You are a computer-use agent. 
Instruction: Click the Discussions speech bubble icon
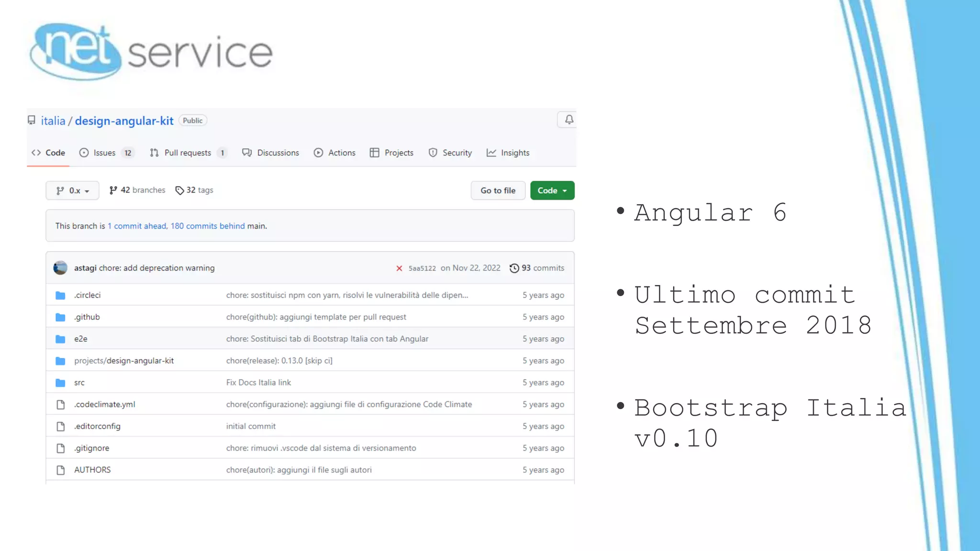click(247, 153)
